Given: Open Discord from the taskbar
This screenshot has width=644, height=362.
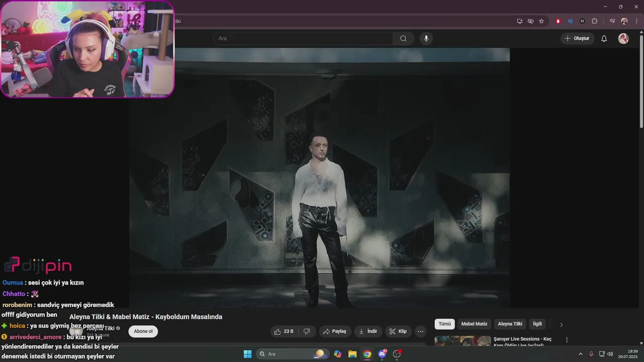Looking at the screenshot, I should (x=382, y=354).
